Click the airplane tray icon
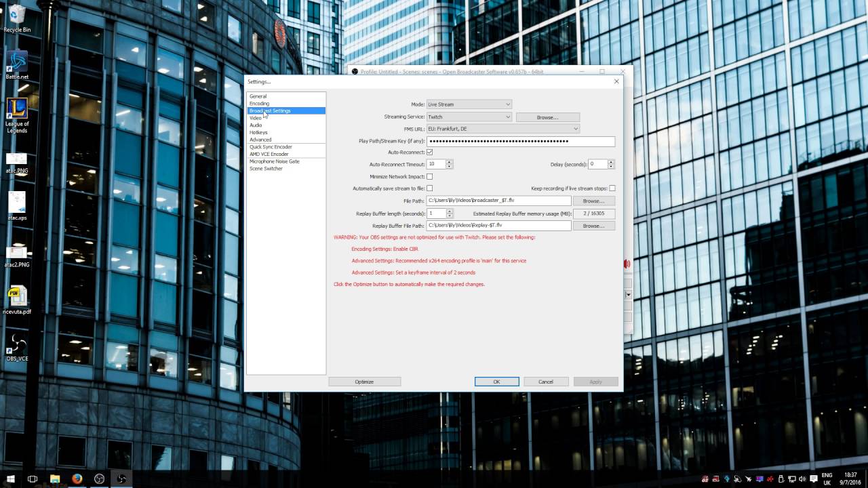The height and width of the screenshot is (488, 868). click(x=748, y=479)
